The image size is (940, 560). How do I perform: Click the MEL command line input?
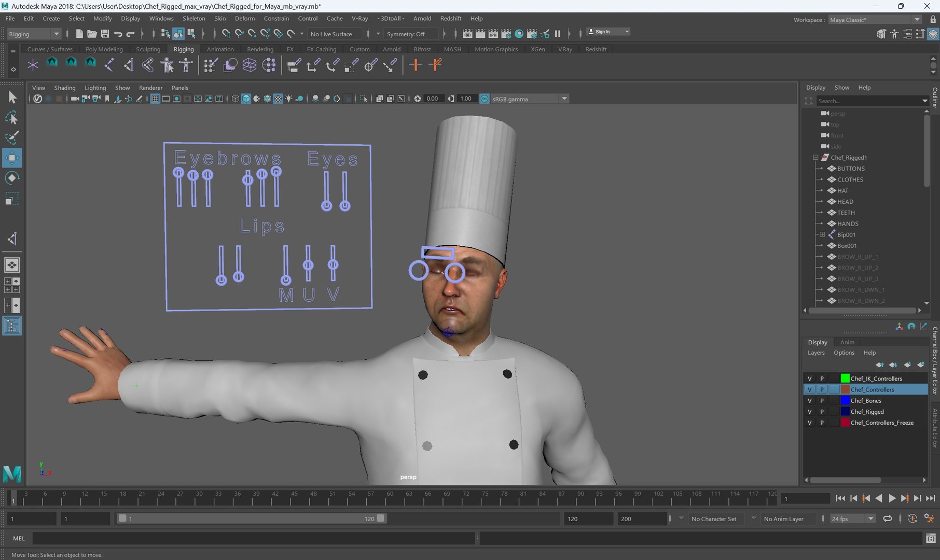pyautogui.click(x=253, y=538)
